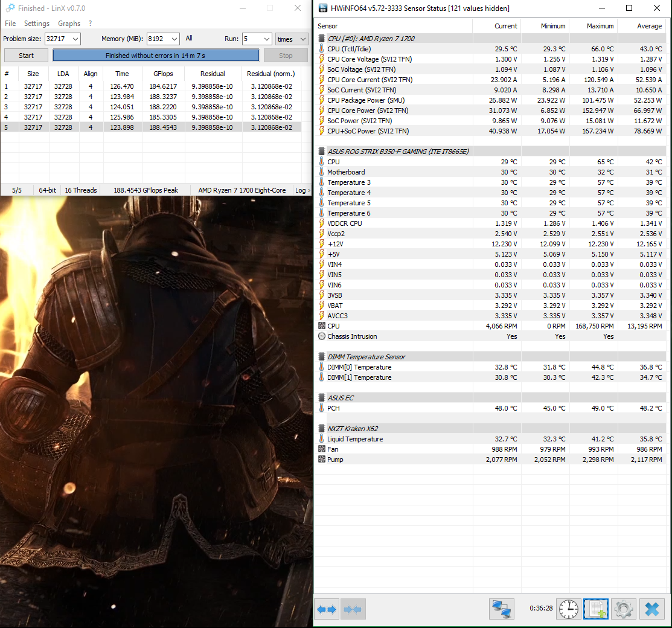Click the clock reset timer icon
Image resolution: width=672 pixels, height=628 pixels.
(x=568, y=610)
